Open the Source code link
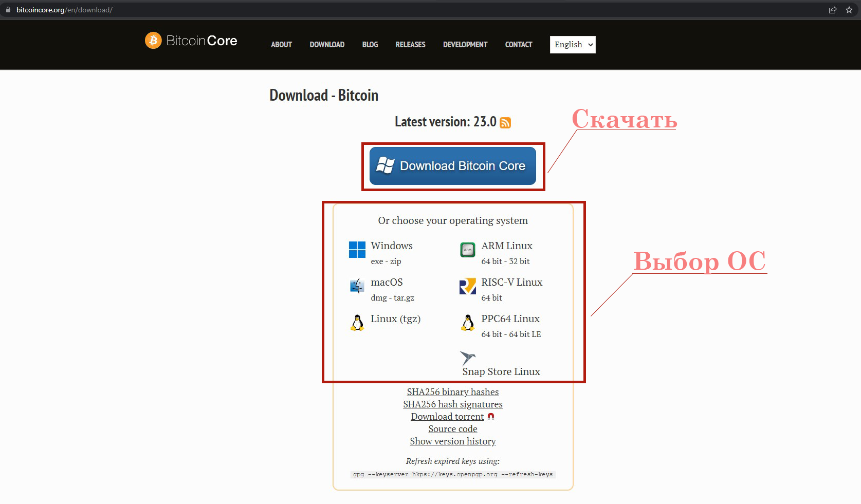Screen dimensions: 861x504 pos(453,429)
